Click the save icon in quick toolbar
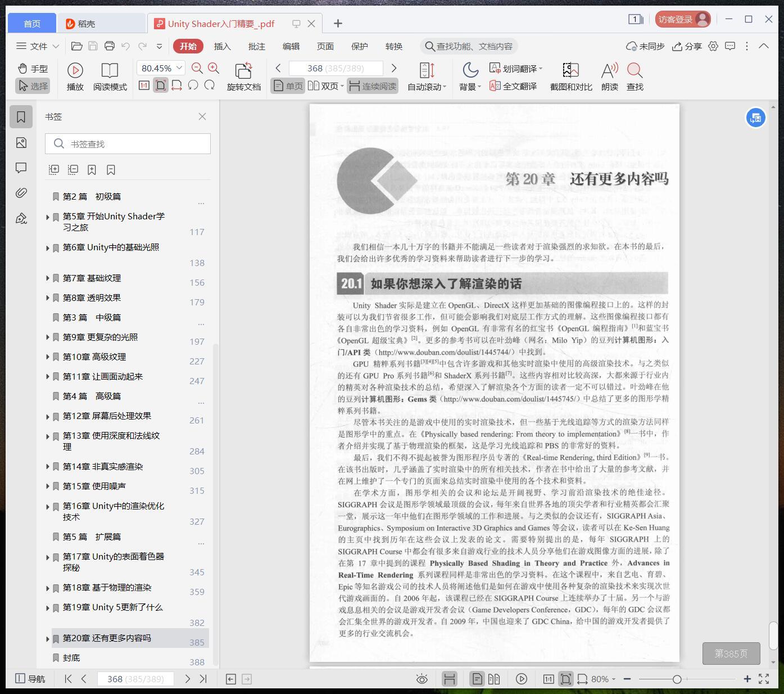The image size is (784, 694). pyautogui.click(x=93, y=46)
